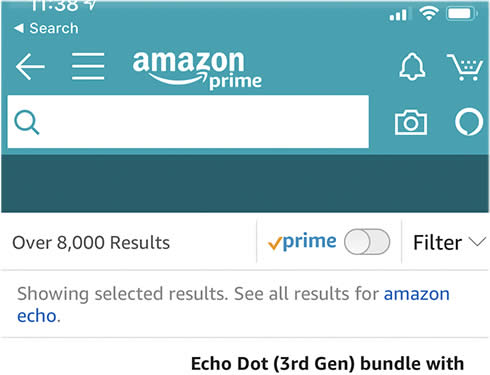The width and height of the screenshot is (490, 375).
Task: Tap the magnifying glass search icon
Action: pos(27,122)
